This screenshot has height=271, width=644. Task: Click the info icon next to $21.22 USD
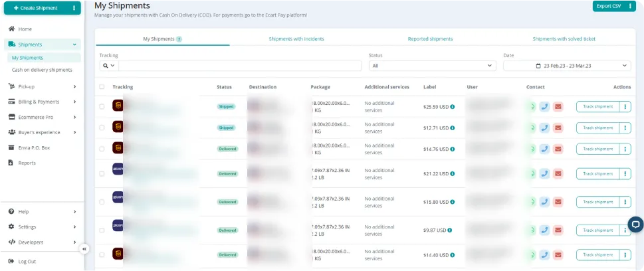pos(452,173)
